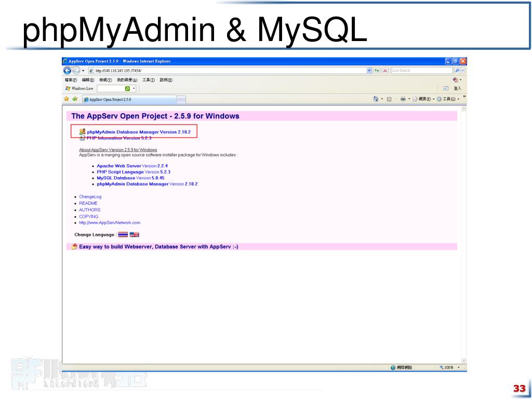
Task: Switch language using the Thai flag
Action: point(123,234)
